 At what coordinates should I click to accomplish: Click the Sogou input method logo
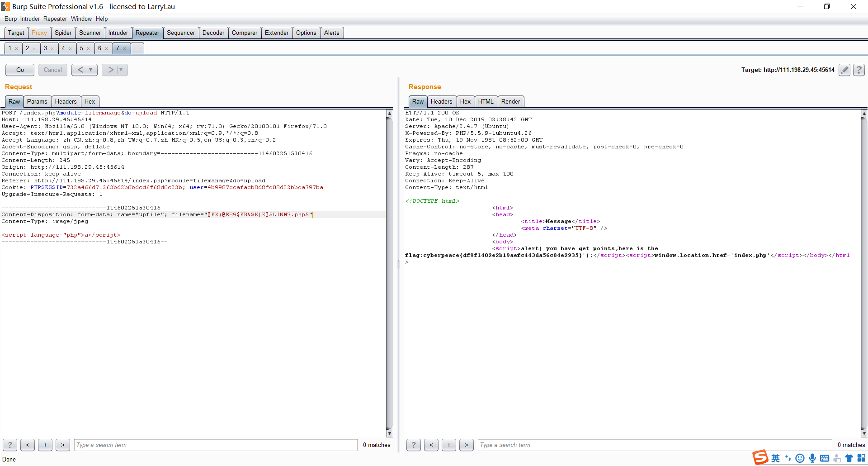tap(760, 457)
